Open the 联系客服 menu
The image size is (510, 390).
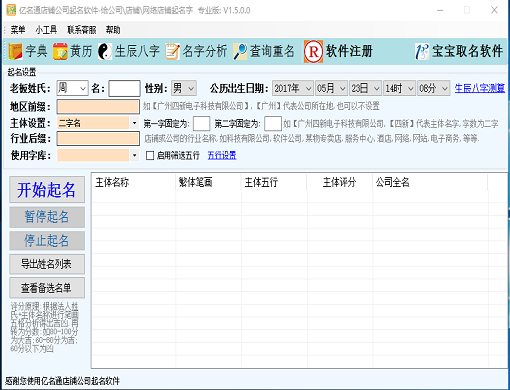82,30
